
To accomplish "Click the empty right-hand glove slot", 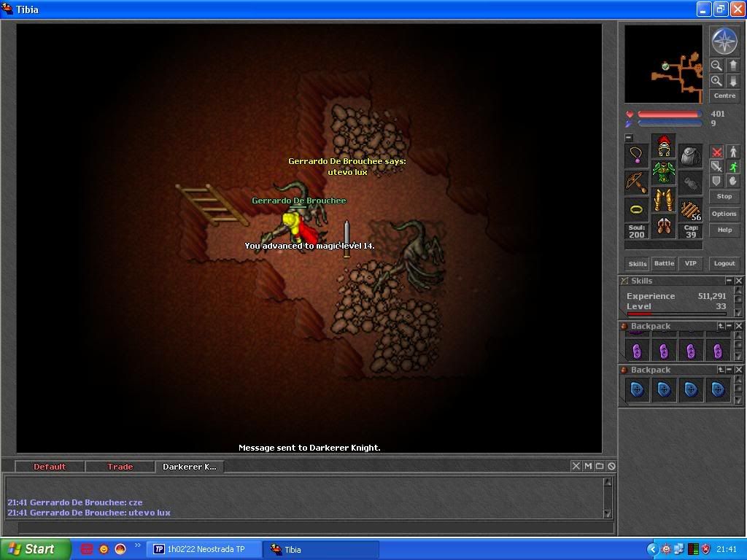I will (691, 183).
